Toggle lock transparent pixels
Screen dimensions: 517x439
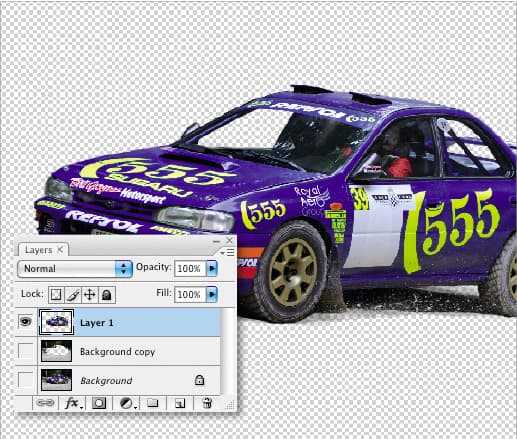(56, 295)
